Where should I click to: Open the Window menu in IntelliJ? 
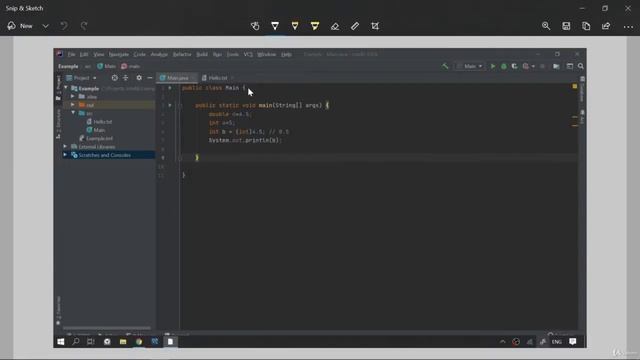(267, 54)
